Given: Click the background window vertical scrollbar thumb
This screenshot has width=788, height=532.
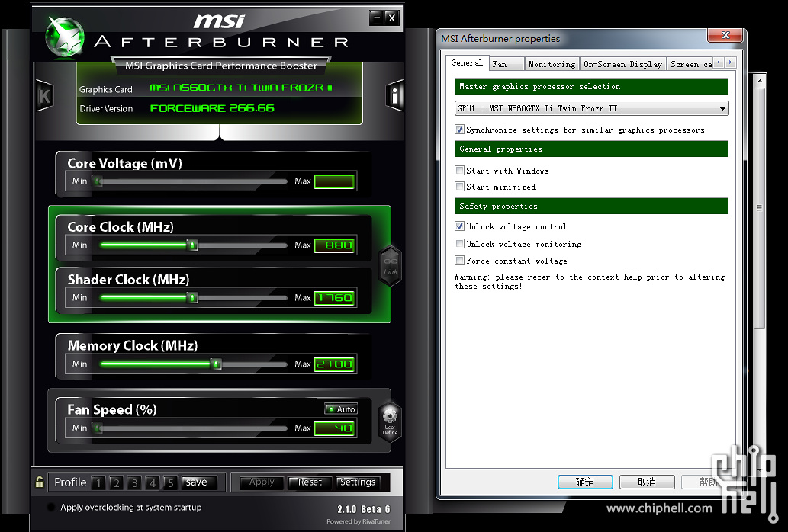Looking at the screenshot, I should tap(760, 208).
